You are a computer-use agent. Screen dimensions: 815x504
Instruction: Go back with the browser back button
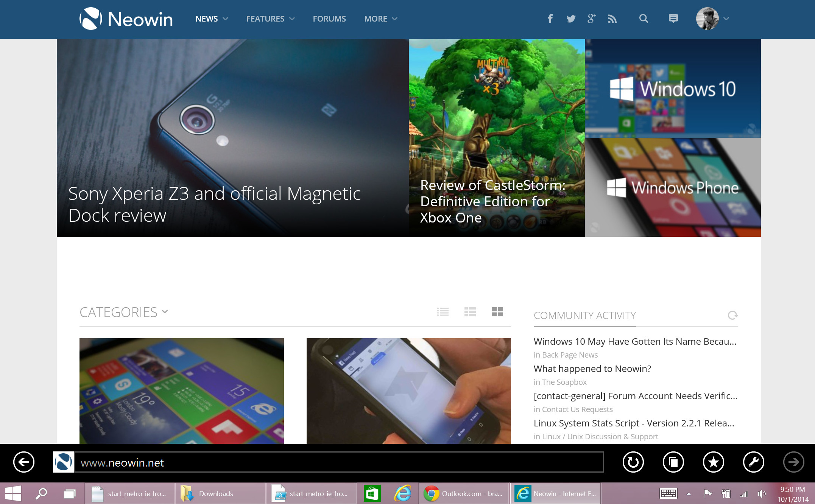pyautogui.click(x=23, y=462)
